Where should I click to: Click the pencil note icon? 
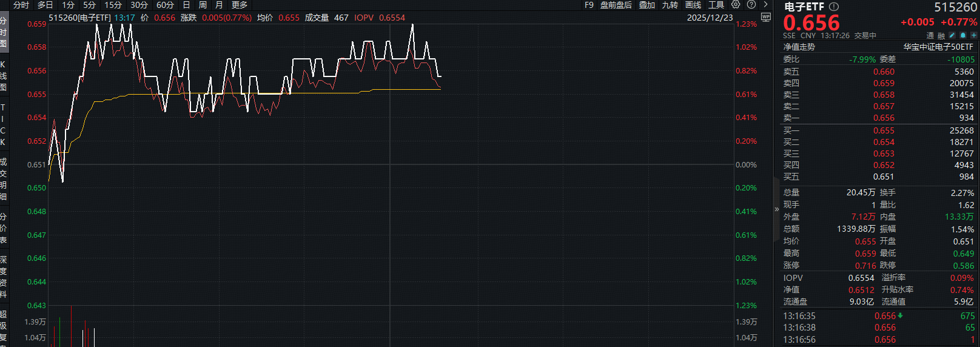click(x=952, y=36)
